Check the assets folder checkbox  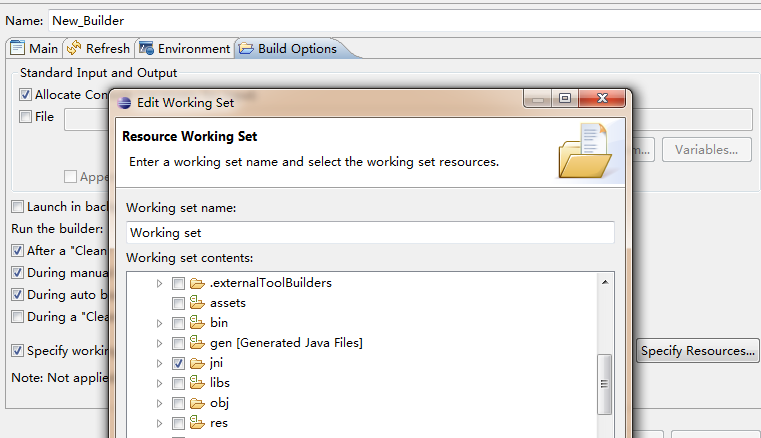(x=178, y=303)
